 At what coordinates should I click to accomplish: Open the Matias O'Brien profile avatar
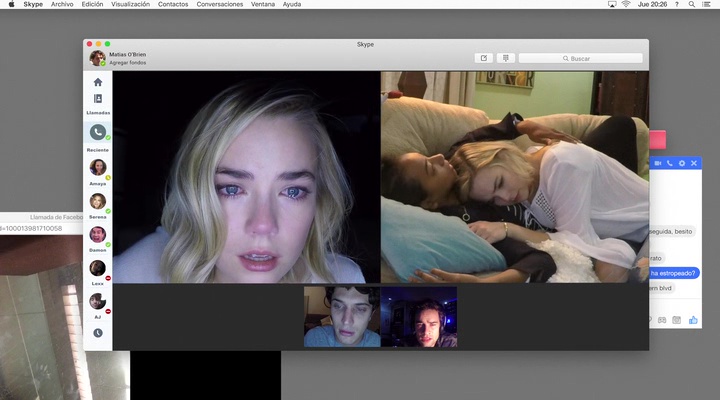[x=97, y=58]
